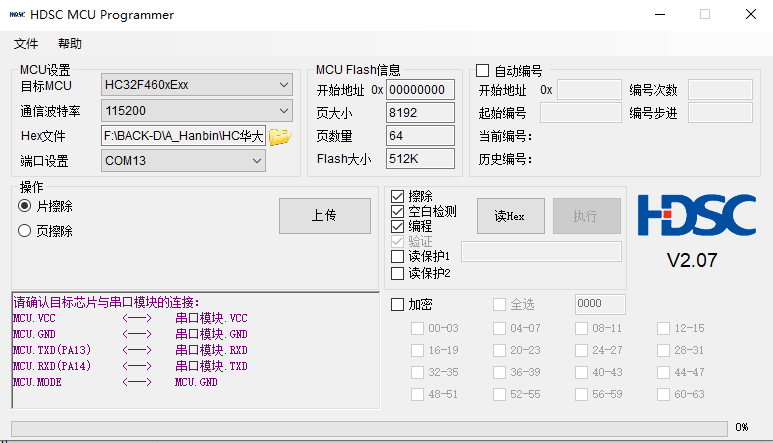Uncheck the 擦除 checkbox
The width and height of the screenshot is (773, 443).
(397, 196)
